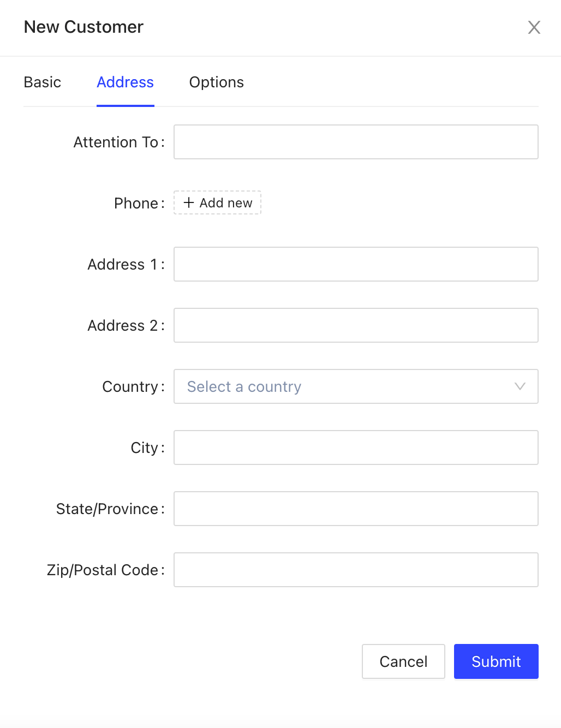Screen dimensions: 561x728
Task: Click Add new phone button
Action: coord(218,203)
